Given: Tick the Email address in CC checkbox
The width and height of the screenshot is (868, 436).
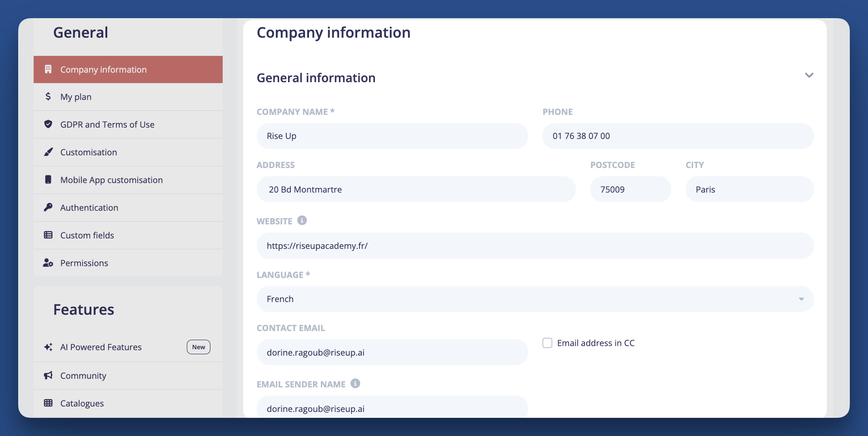Looking at the screenshot, I should (x=548, y=343).
